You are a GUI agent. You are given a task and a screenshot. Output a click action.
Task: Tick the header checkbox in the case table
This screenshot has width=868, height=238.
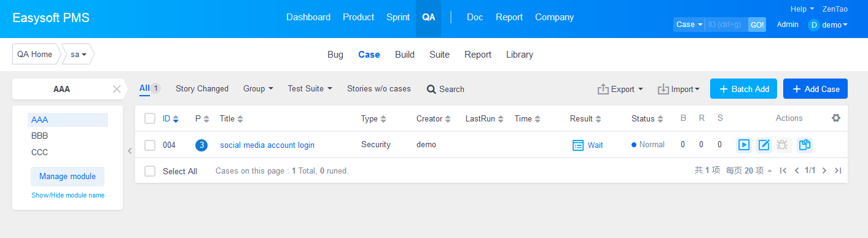click(150, 118)
